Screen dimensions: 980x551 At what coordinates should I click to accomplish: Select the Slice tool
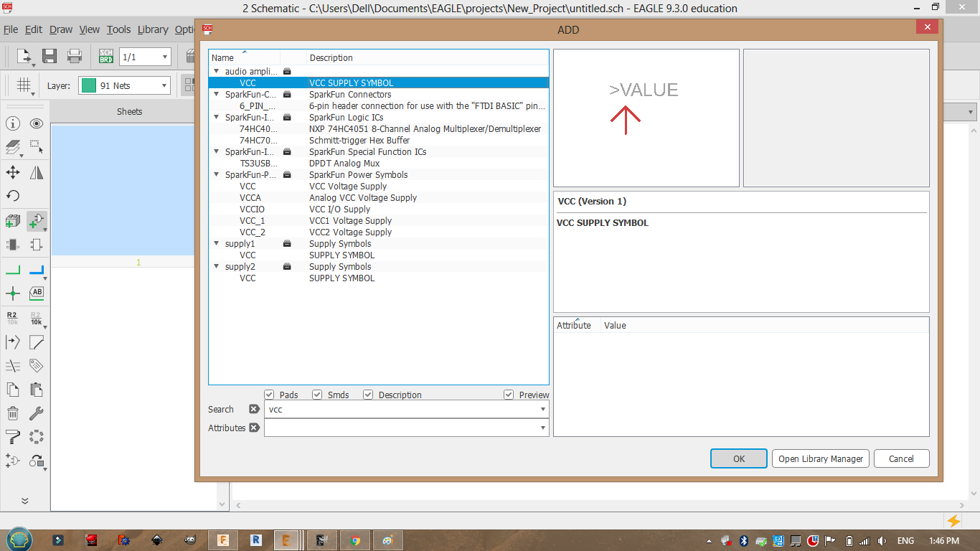13,366
